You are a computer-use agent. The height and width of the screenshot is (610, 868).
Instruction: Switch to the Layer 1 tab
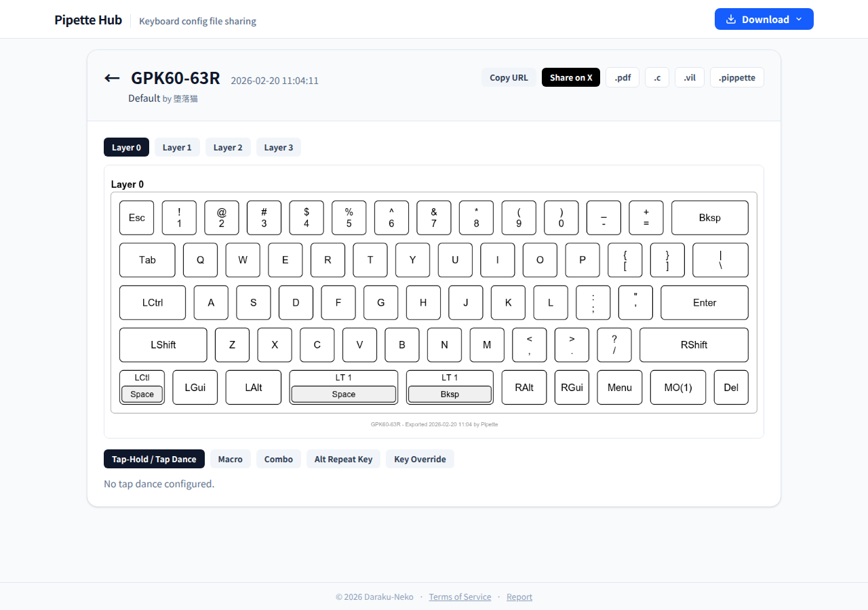pyautogui.click(x=177, y=147)
